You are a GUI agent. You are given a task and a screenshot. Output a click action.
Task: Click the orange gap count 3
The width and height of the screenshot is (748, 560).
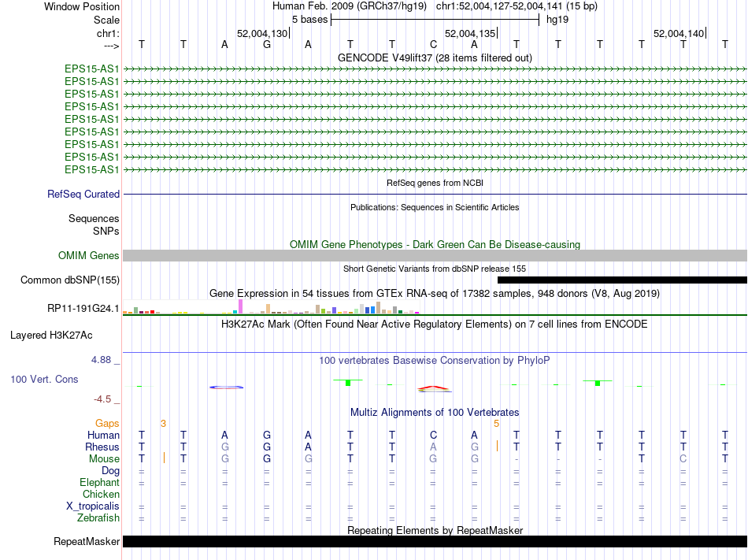point(163,424)
